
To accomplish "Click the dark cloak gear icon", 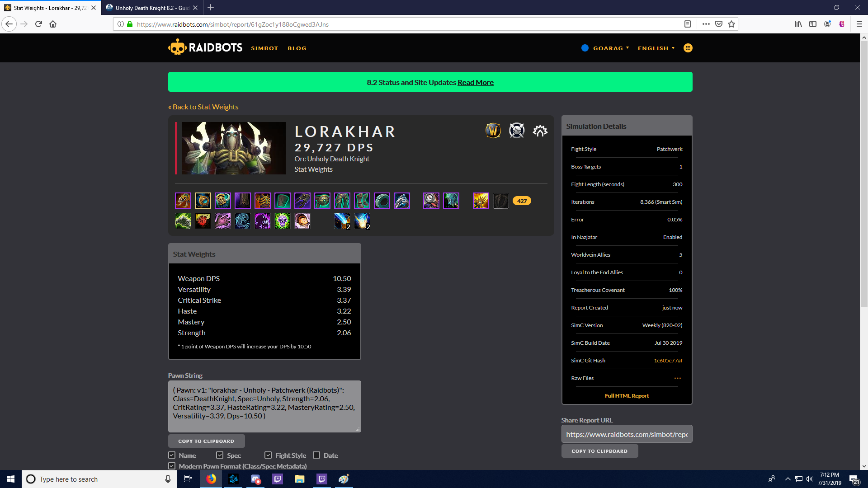I will click(x=243, y=201).
